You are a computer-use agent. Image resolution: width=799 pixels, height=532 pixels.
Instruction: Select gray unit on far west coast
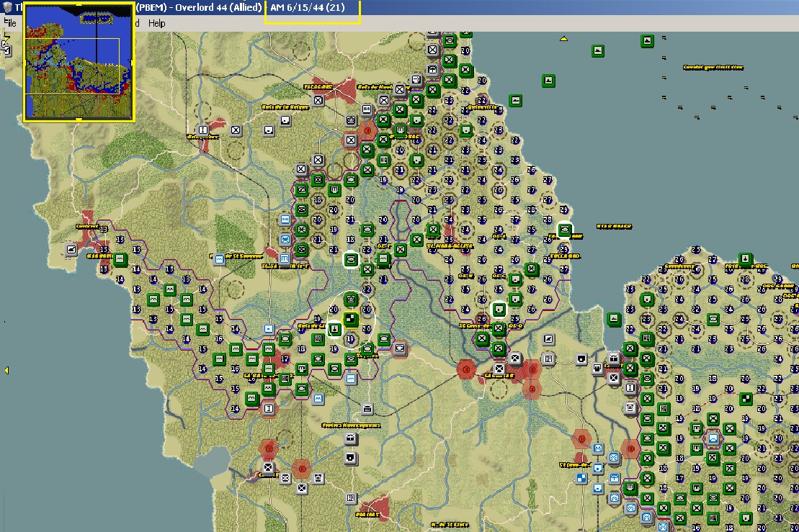coord(71,249)
